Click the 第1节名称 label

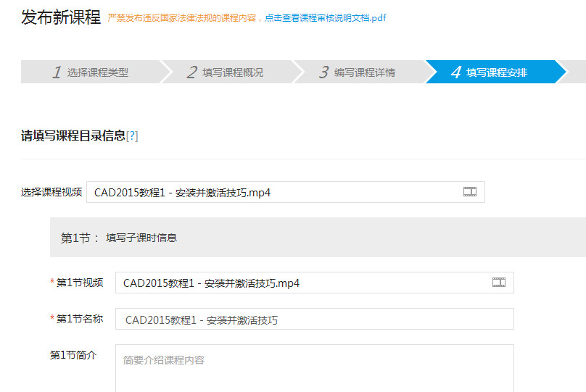pyautogui.click(x=80, y=320)
